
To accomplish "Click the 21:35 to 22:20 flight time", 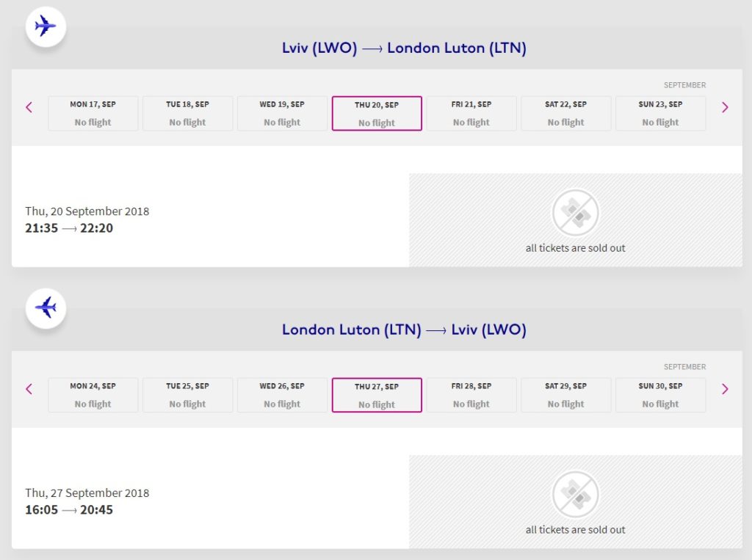I will pyautogui.click(x=69, y=228).
